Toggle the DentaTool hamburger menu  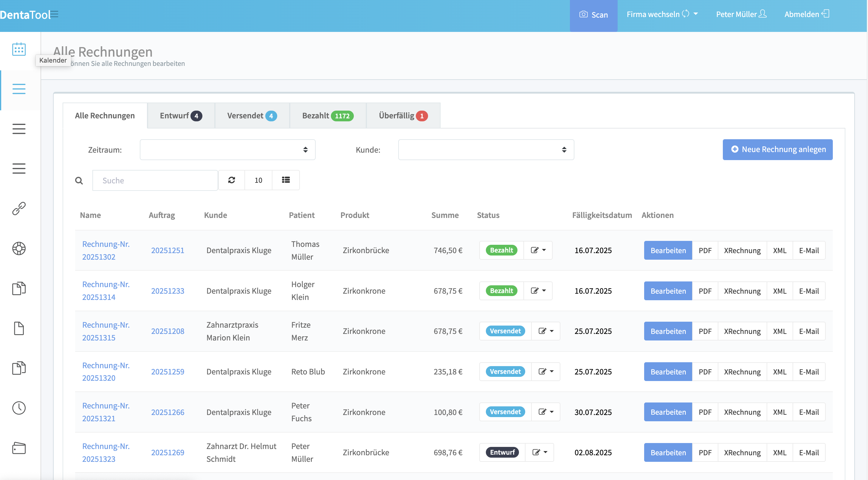click(x=55, y=14)
